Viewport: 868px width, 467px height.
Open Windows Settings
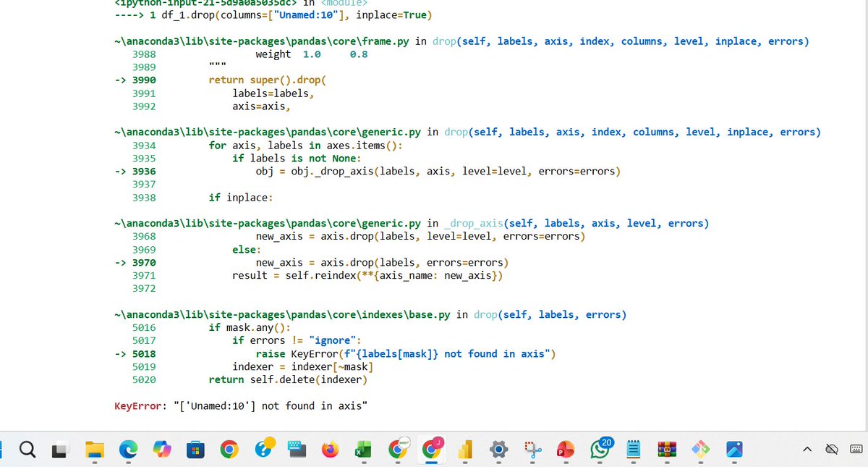[498, 449]
